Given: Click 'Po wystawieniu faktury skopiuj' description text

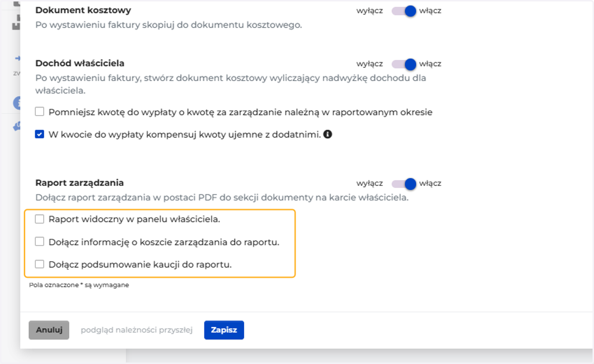Looking at the screenshot, I should tap(168, 25).
